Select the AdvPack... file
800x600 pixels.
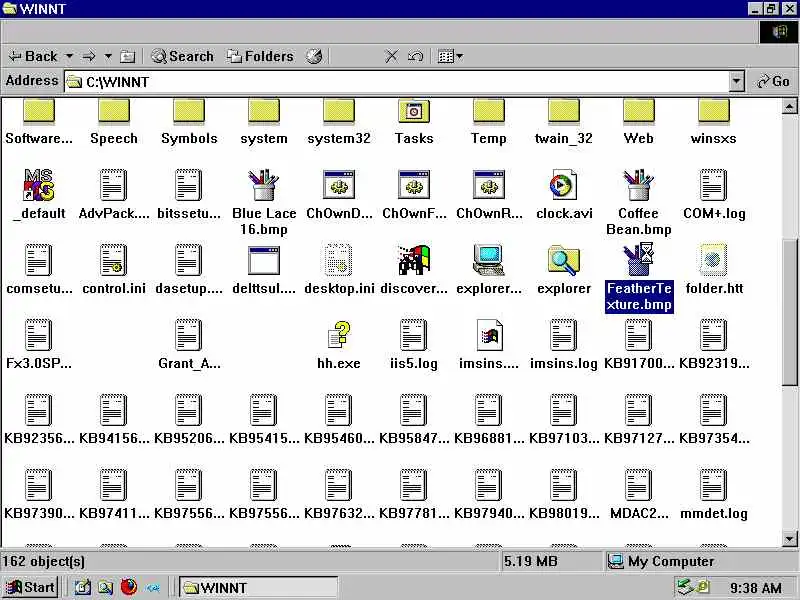pyautogui.click(x=114, y=194)
